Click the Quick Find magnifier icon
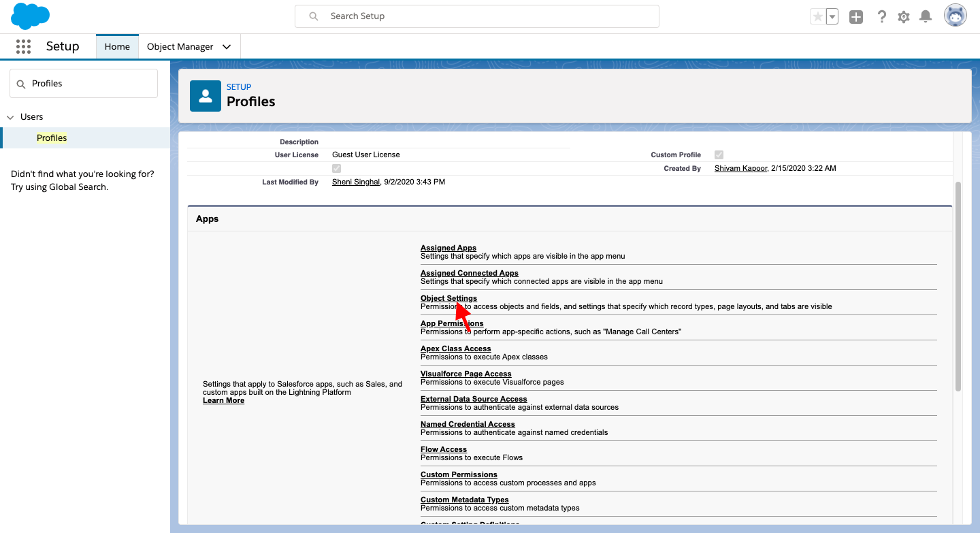The image size is (980, 533). click(x=22, y=84)
